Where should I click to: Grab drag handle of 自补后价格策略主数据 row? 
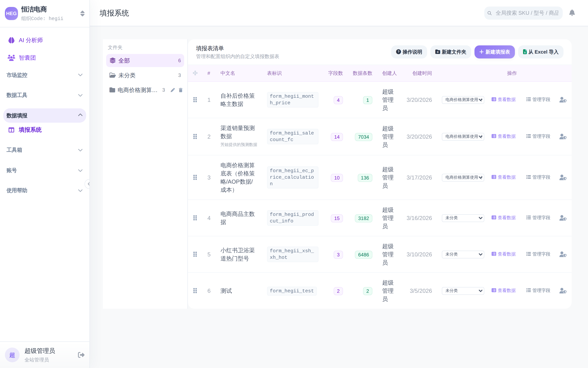tap(195, 100)
